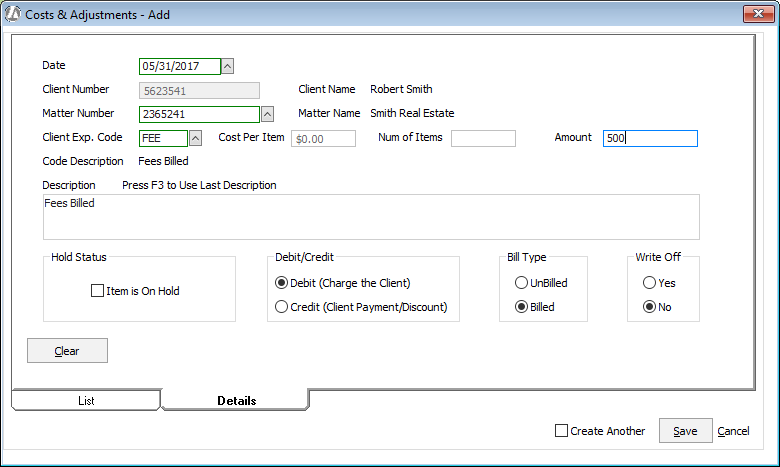
Task: Click the Client Exp. Code field FEE
Action: point(163,138)
